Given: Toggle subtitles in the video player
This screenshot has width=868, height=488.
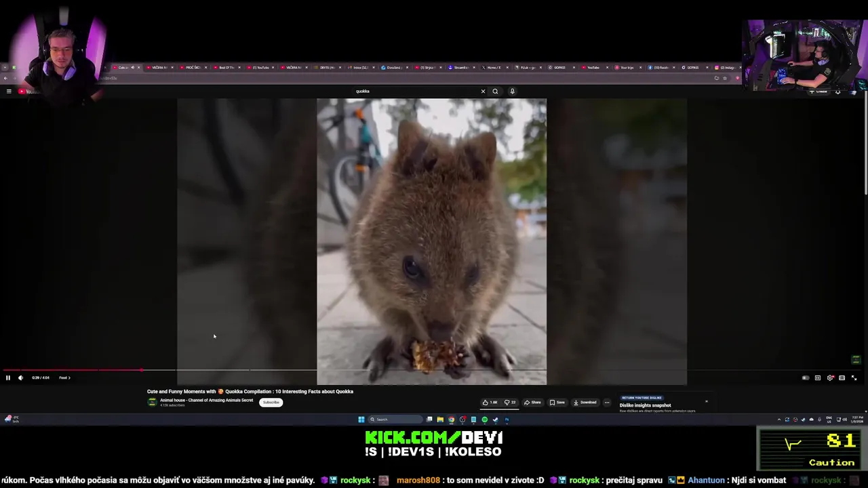Looking at the screenshot, I should click(x=818, y=378).
